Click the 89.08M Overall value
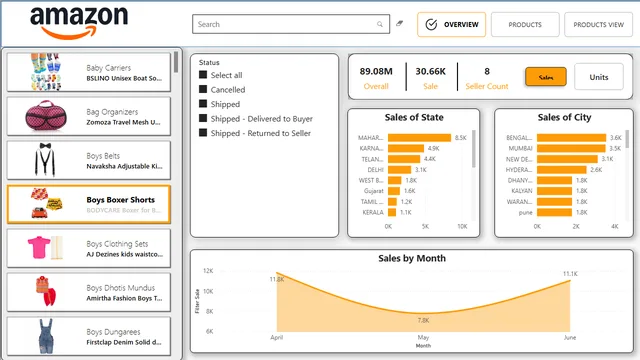This screenshot has height=360, width=640. [376, 71]
